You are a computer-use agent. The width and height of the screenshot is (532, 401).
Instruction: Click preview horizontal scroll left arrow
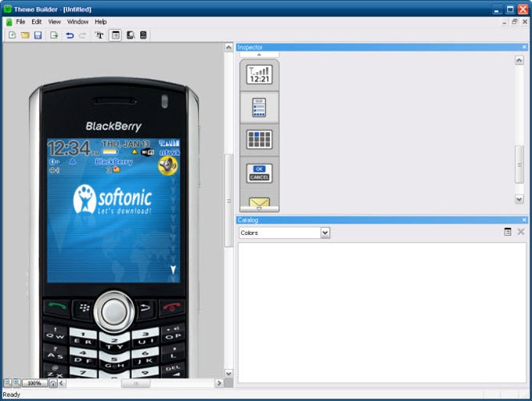pos(62,383)
